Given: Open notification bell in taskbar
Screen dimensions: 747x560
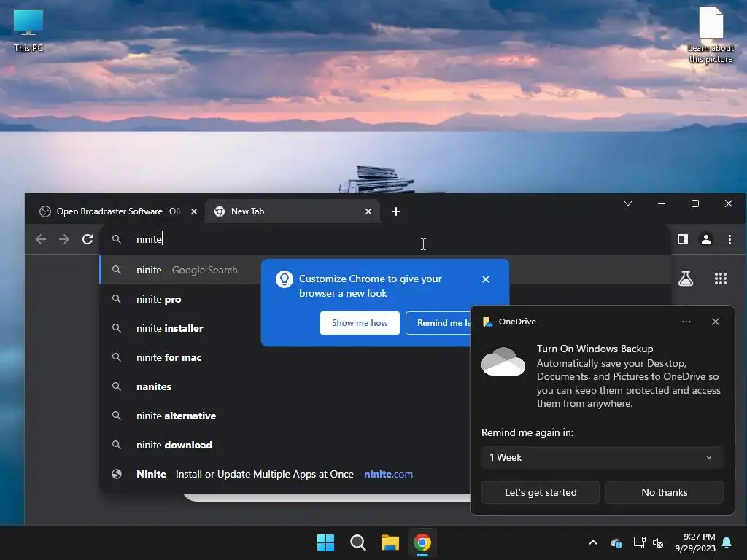Looking at the screenshot, I should (x=727, y=542).
